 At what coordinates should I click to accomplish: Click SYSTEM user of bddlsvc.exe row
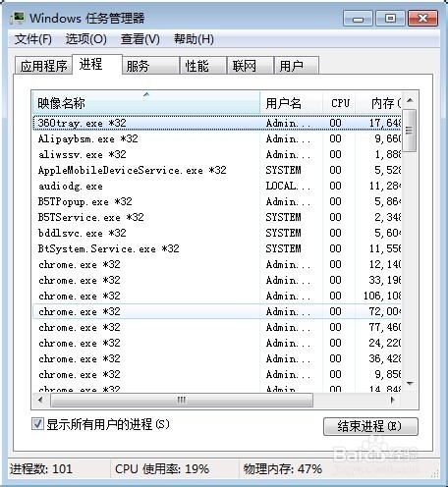(x=283, y=233)
